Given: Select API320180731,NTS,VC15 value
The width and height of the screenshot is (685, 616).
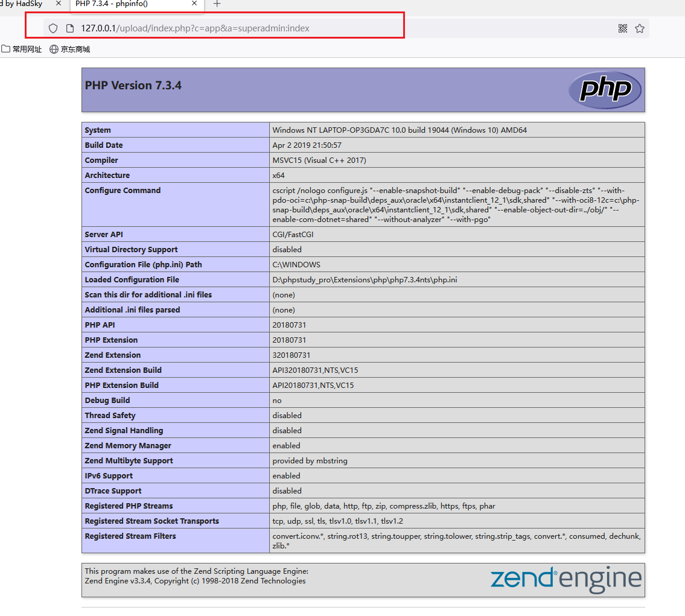Looking at the screenshot, I should (316, 370).
